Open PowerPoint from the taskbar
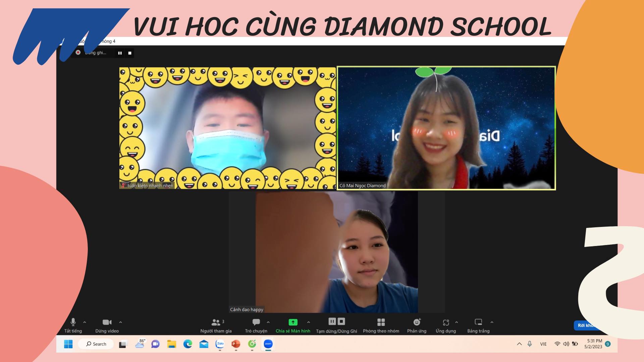This screenshot has width=644, height=362. click(236, 344)
